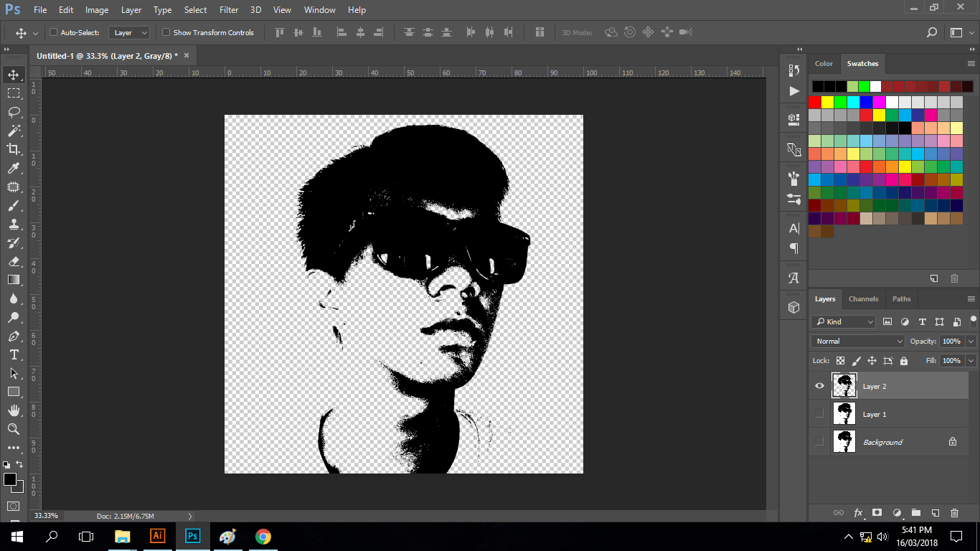Open the History panel icon
The width and height of the screenshot is (980, 551).
[x=793, y=70]
